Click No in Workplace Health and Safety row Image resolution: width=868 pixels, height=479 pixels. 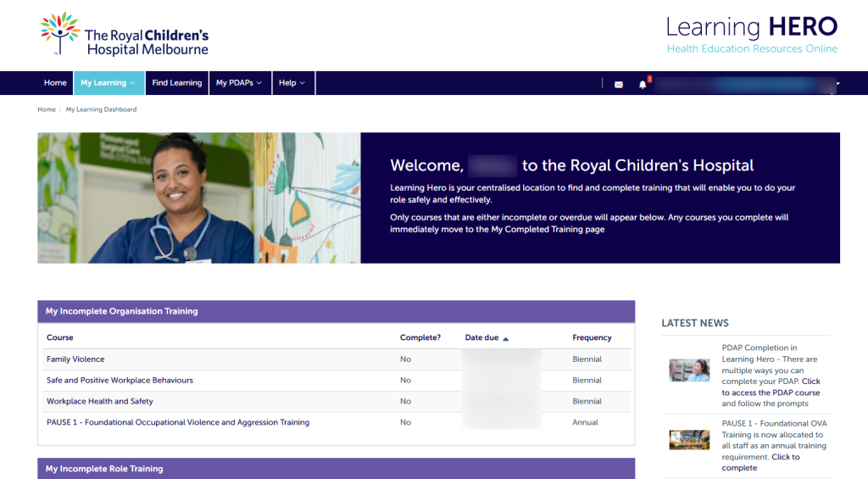coord(405,402)
